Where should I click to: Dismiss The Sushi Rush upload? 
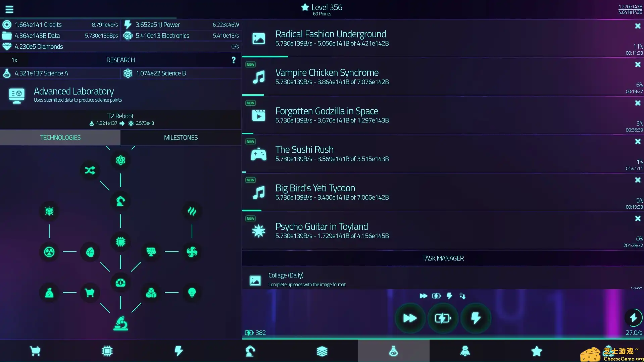pyautogui.click(x=637, y=141)
